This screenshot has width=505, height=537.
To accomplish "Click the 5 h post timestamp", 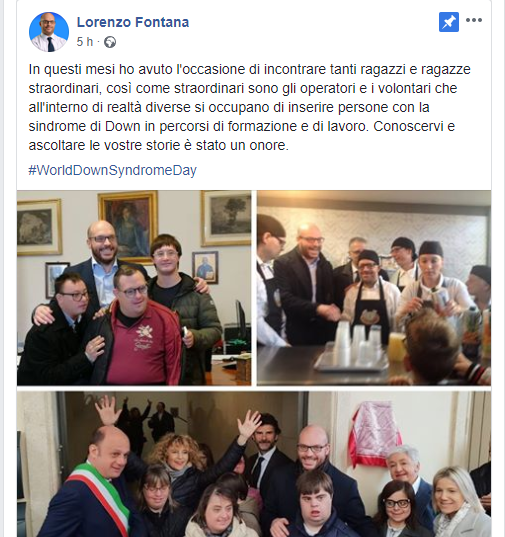I will [x=85, y=42].
